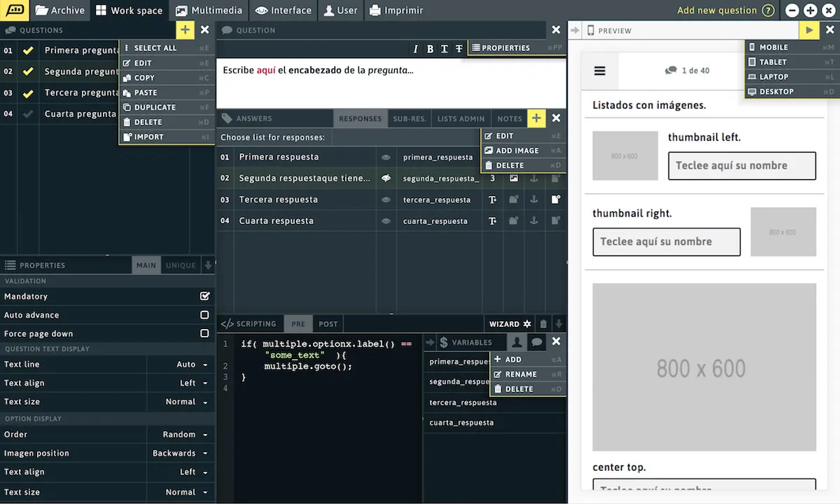Click the Add new question link

pos(717,10)
